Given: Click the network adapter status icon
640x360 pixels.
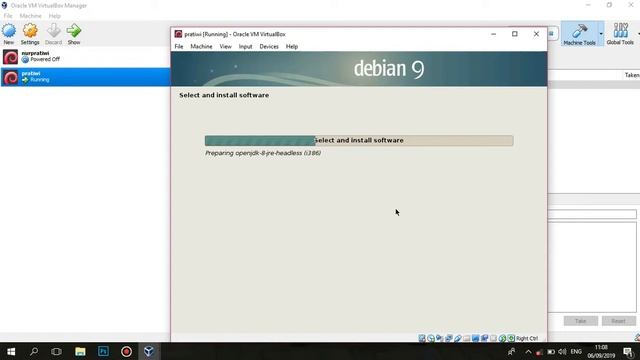Looking at the screenshot, I should (449, 338).
